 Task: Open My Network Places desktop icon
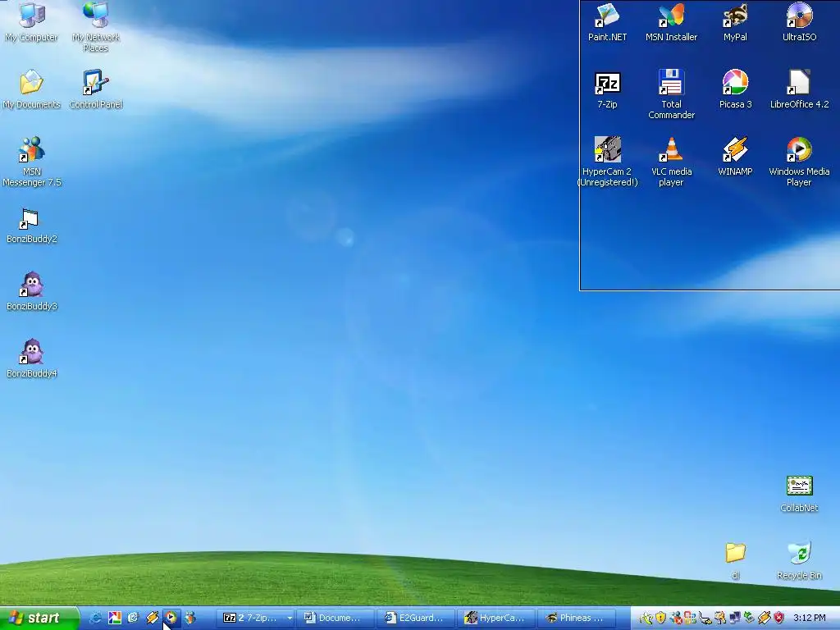pos(96,25)
